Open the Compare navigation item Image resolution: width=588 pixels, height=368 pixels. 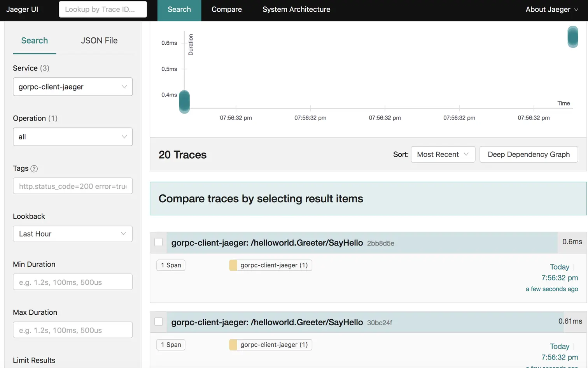[x=227, y=10]
